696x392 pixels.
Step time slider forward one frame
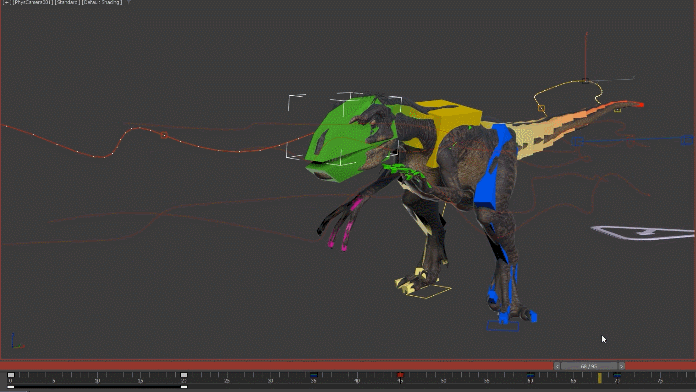[x=621, y=366]
